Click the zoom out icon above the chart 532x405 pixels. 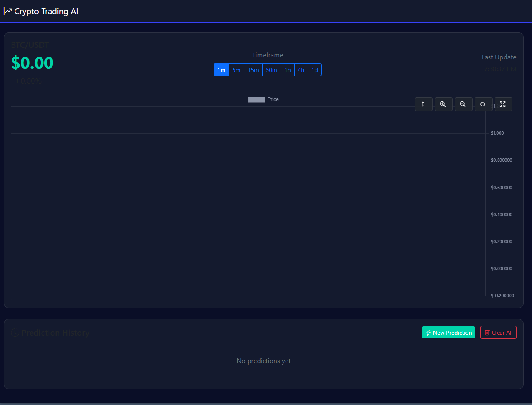(x=463, y=104)
